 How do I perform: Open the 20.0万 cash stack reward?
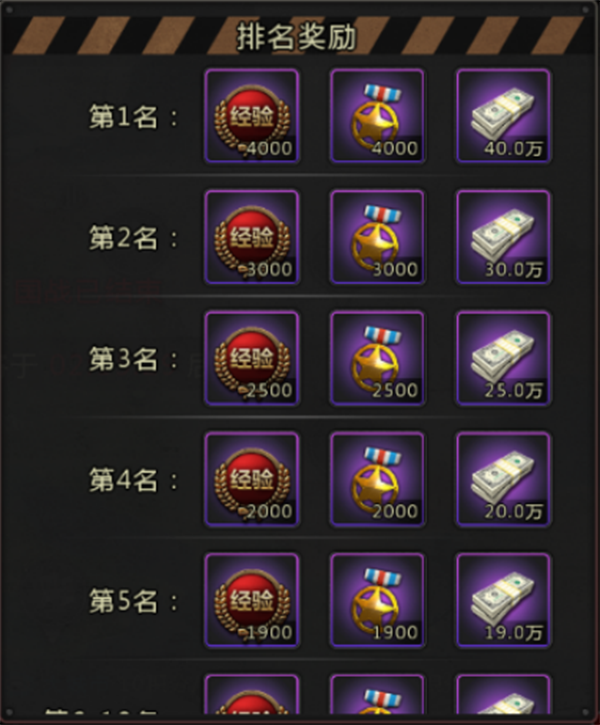click(503, 479)
